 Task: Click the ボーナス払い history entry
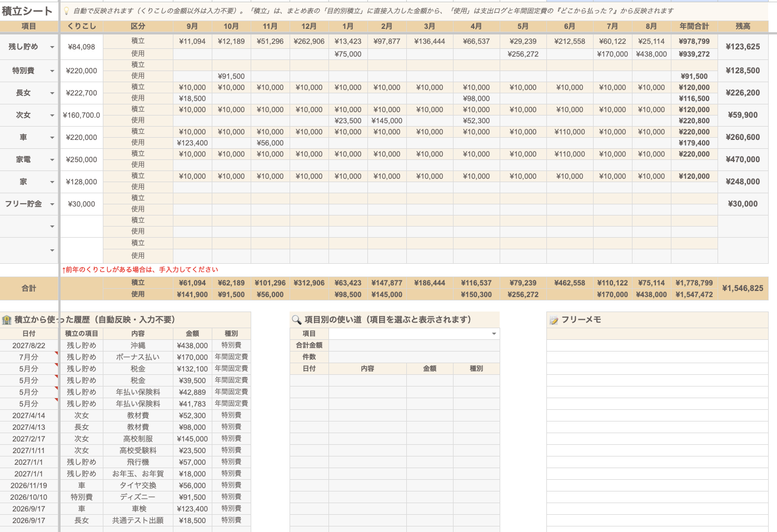138,357
